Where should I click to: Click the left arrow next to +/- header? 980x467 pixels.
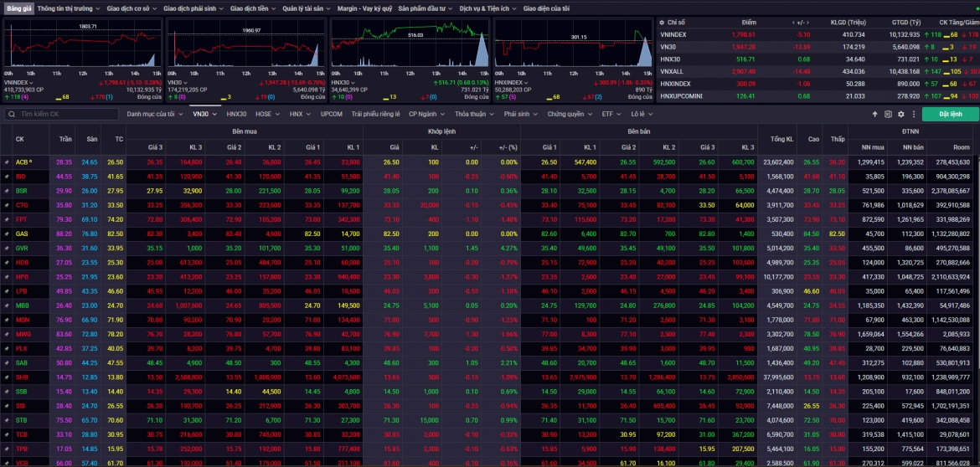tap(794, 22)
